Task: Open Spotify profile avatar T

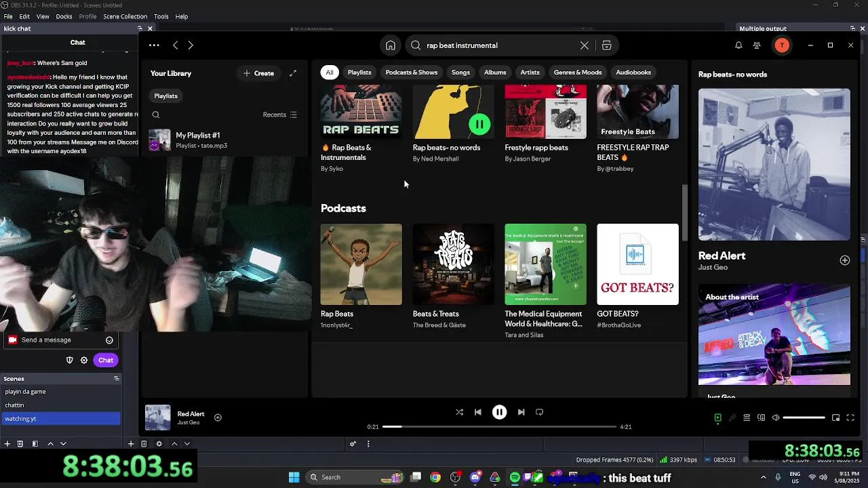Action: point(782,45)
